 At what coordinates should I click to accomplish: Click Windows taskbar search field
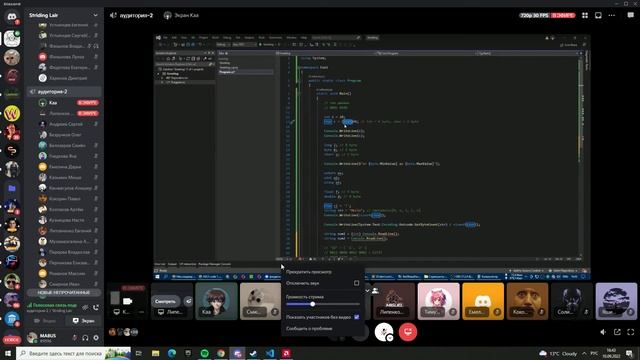click(x=73, y=353)
